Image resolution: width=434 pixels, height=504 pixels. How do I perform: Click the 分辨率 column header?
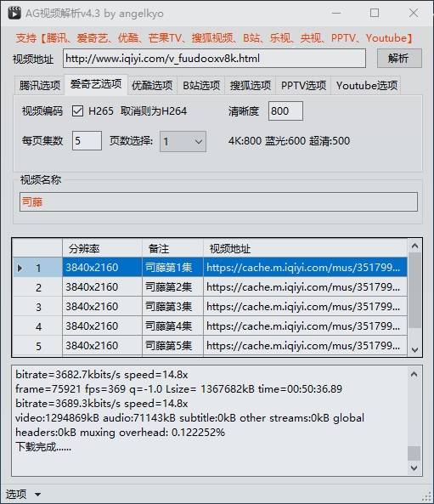point(102,248)
